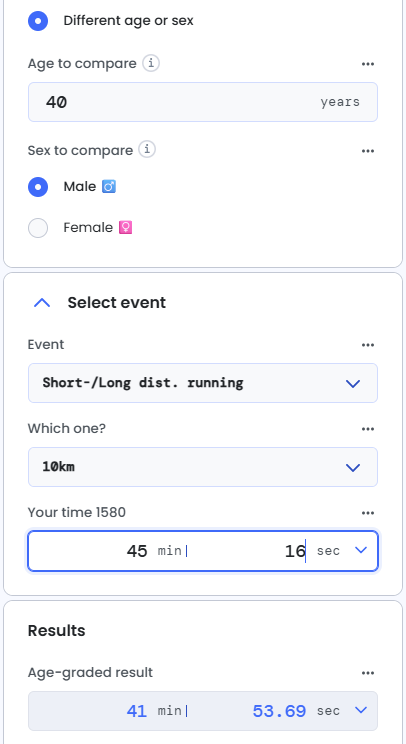This screenshot has width=406, height=744.
Task: Open the three-dot menu next to Which one?
Action: (x=368, y=429)
